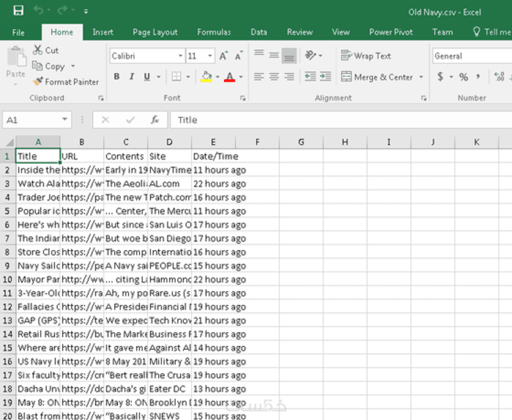Click the Accounting dollar format icon
This screenshot has width=512, height=420.
440,77
